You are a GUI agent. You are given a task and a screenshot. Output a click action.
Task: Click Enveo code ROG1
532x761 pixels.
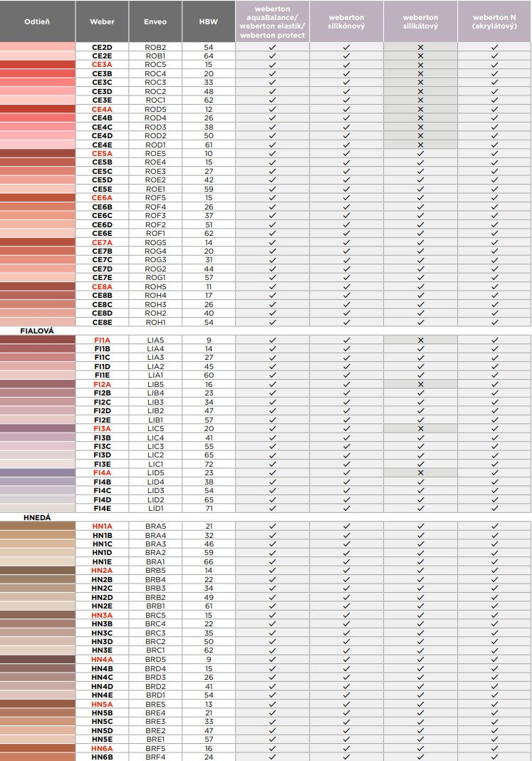(x=155, y=278)
